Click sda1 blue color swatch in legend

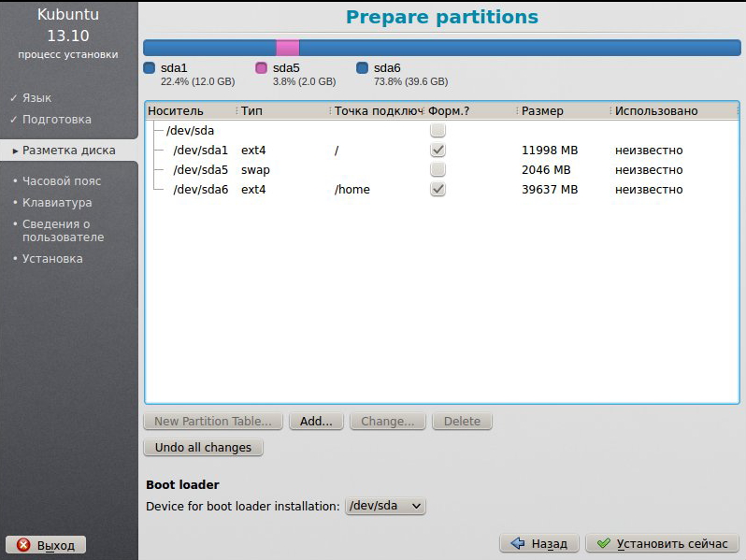pos(150,68)
